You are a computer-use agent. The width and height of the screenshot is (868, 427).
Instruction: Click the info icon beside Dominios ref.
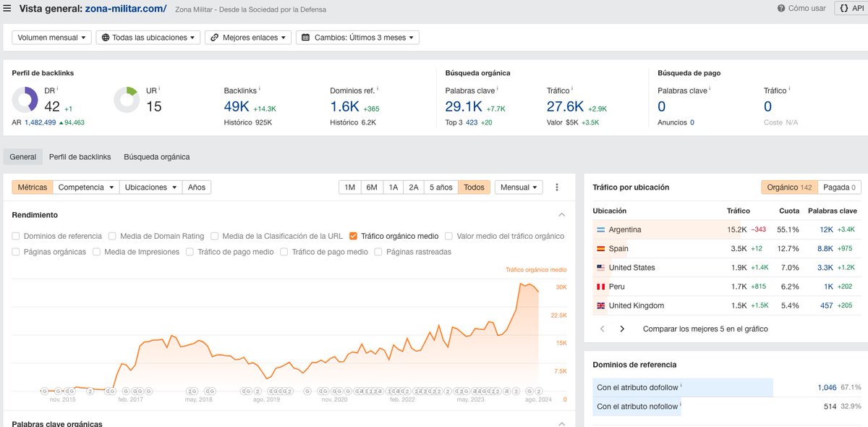tap(378, 89)
